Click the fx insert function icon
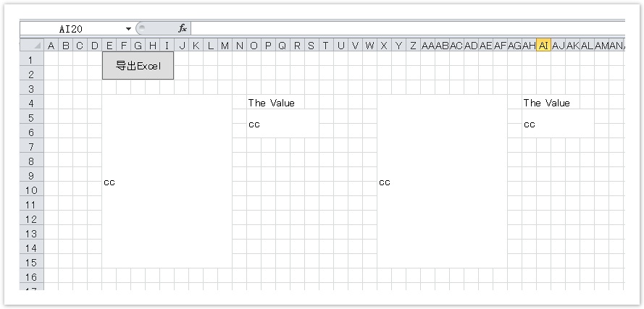Image resolution: width=644 pixels, height=309 pixels. [x=183, y=28]
